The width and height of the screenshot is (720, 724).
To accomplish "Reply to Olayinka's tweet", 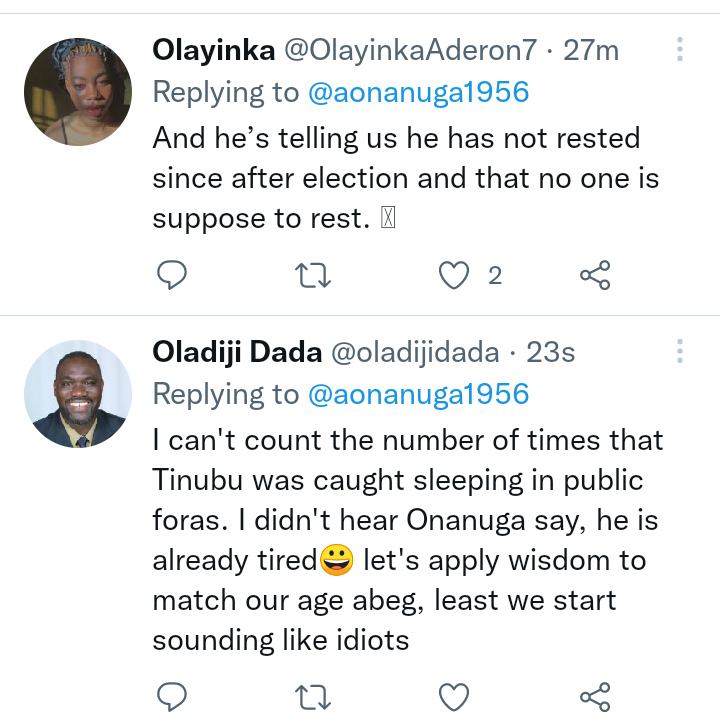I will click(x=172, y=275).
